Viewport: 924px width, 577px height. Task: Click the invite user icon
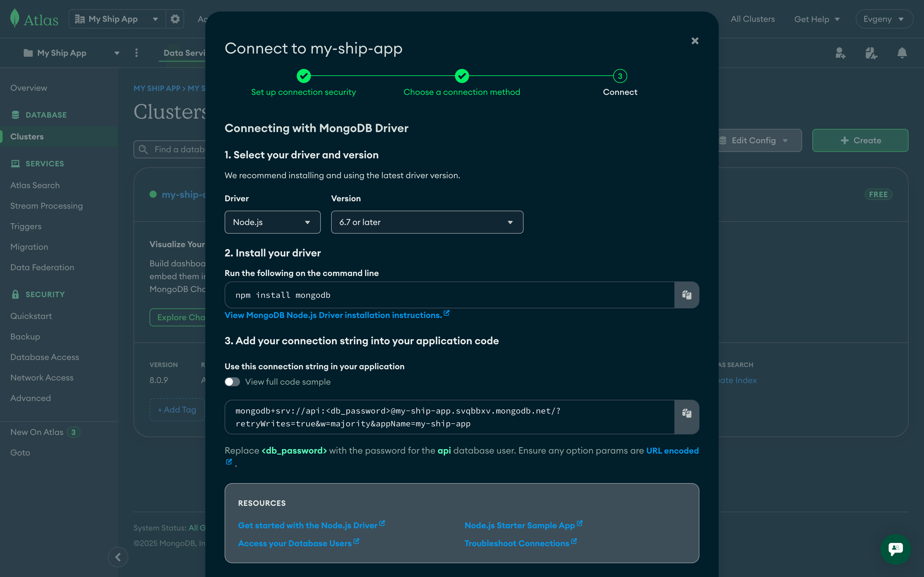point(840,53)
